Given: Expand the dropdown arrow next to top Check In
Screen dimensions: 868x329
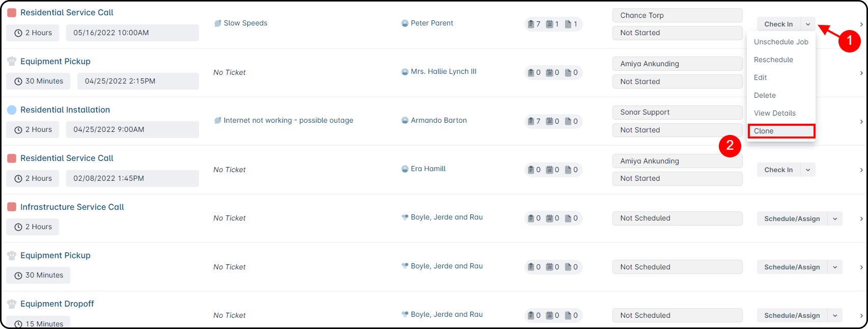Looking at the screenshot, I should 808,24.
